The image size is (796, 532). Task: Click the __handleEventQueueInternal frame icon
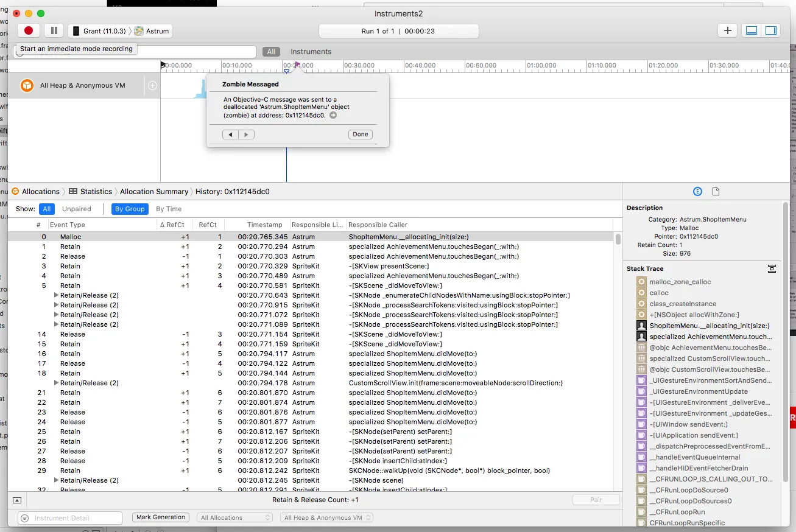pos(641,457)
